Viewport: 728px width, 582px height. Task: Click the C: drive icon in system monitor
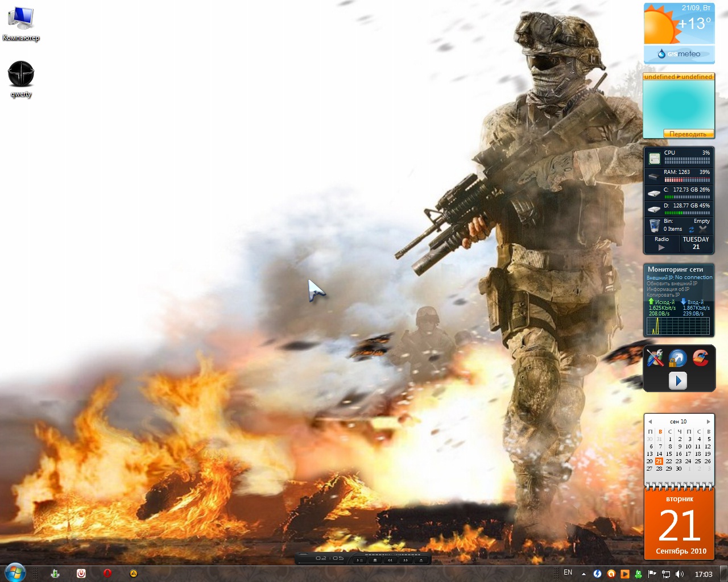[654, 193]
